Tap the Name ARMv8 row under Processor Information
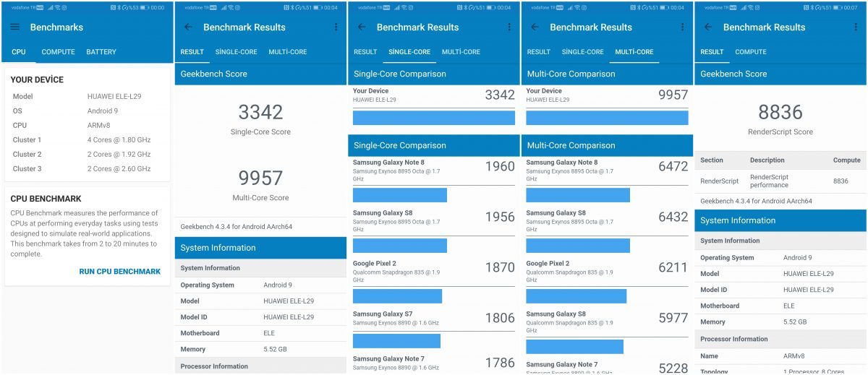Viewport: 868px width, 375px height. click(x=780, y=356)
